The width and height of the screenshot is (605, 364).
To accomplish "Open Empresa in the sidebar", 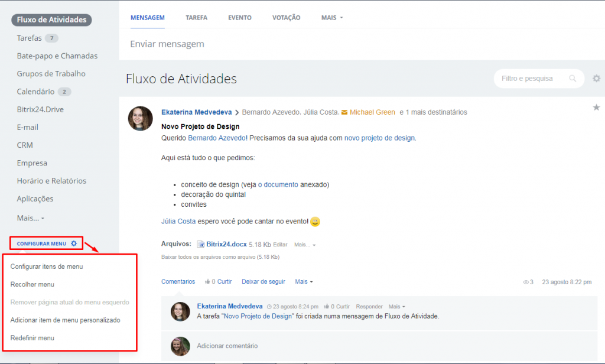I will pos(32,163).
